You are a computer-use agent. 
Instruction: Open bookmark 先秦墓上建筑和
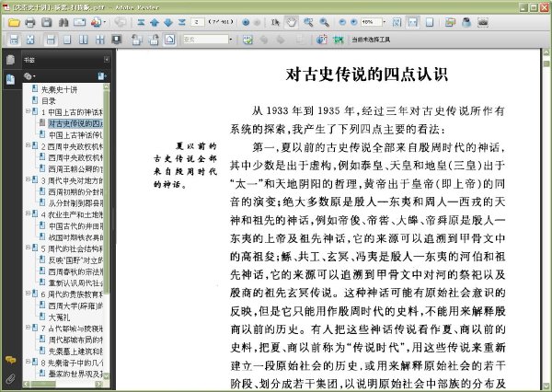click(75, 351)
